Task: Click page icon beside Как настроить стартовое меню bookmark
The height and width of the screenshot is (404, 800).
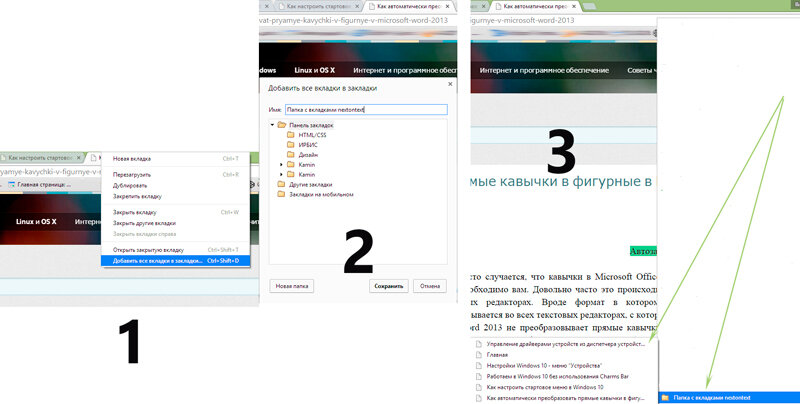Action: pos(479,387)
